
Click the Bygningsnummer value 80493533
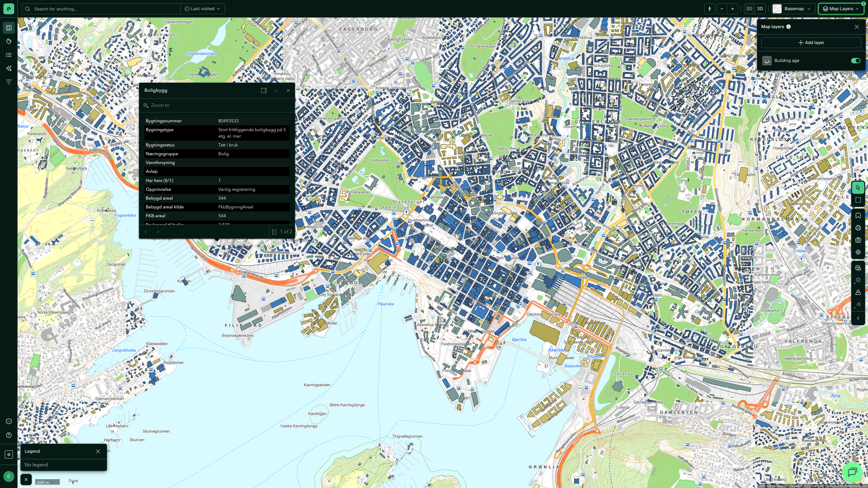[229, 121]
